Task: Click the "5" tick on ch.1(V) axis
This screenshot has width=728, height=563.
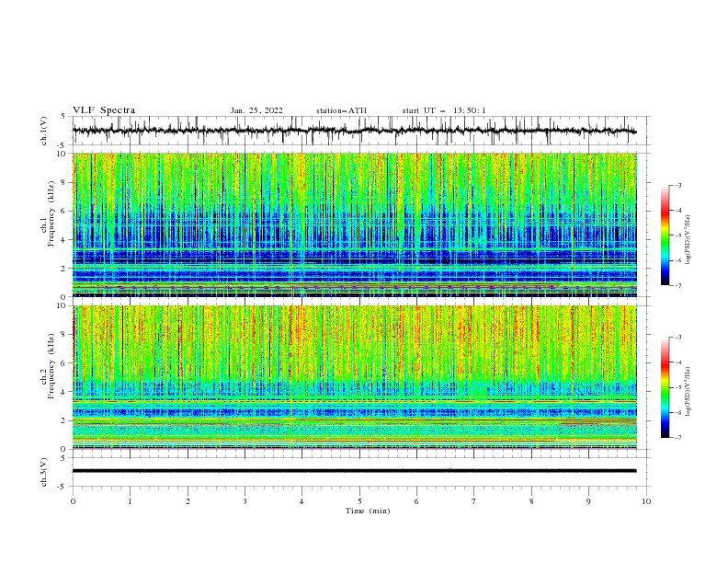Action: coord(64,117)
